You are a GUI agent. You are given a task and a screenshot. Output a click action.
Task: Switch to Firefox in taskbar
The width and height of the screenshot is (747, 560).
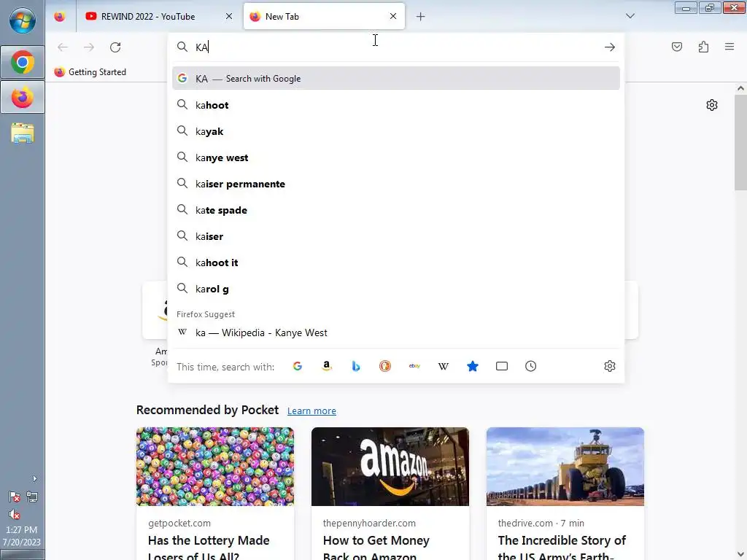tap(23, 98)
